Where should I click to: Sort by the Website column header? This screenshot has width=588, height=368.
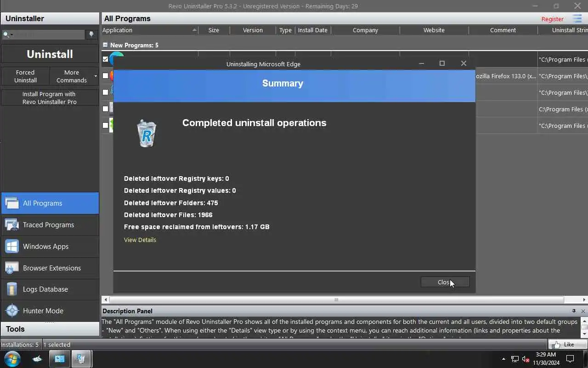pos(434,30)
